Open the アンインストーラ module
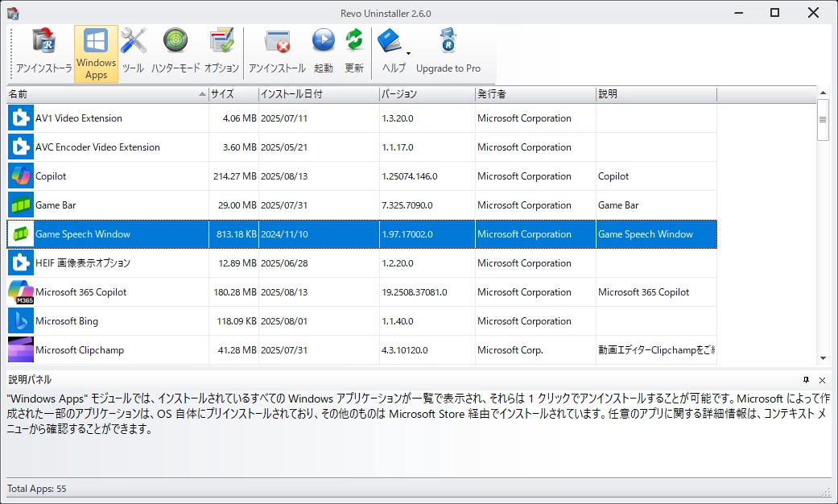The image size is (838, 504). (43, 53)
